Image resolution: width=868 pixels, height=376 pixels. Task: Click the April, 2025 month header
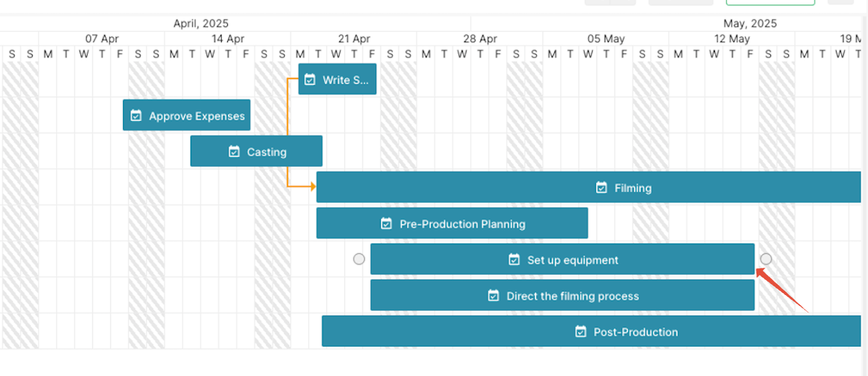pos(200,23)
